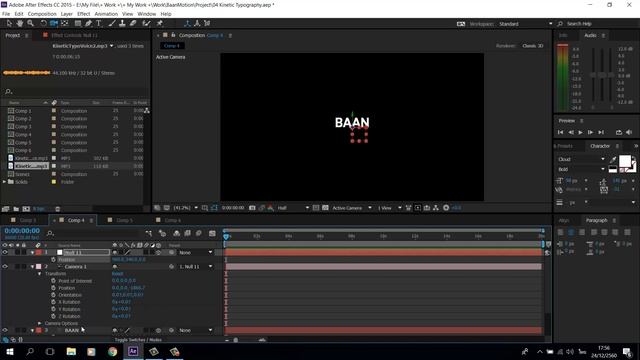The image size is (640, 360).
Task: Select the Hand tool
Action: tap(20, 24)
